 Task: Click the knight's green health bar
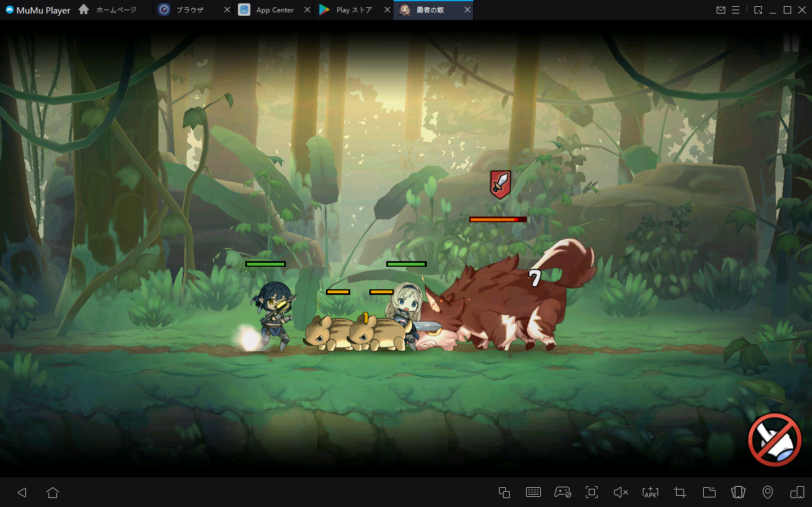click(406, 264)
